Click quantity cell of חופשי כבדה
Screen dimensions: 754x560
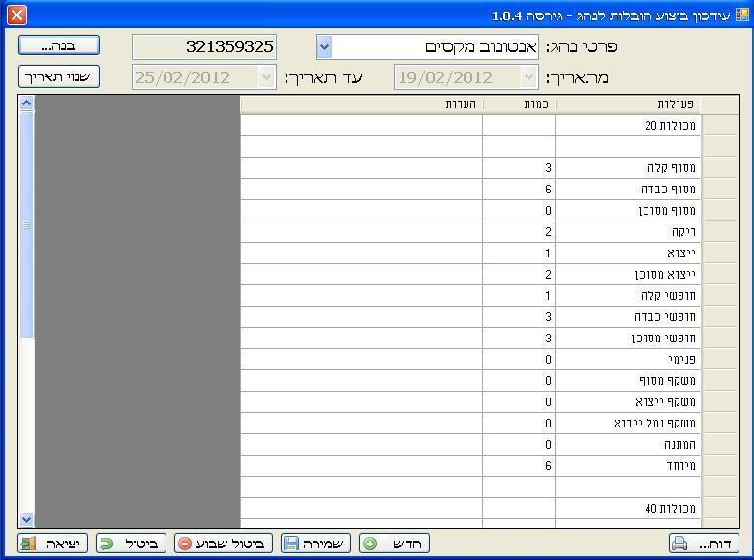(x=519, y=317)
